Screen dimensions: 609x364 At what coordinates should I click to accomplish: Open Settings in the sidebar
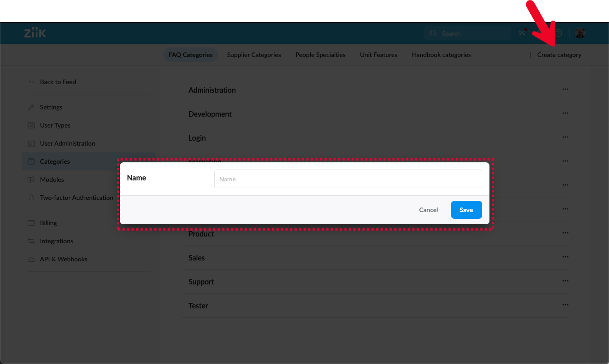[51, 107]
